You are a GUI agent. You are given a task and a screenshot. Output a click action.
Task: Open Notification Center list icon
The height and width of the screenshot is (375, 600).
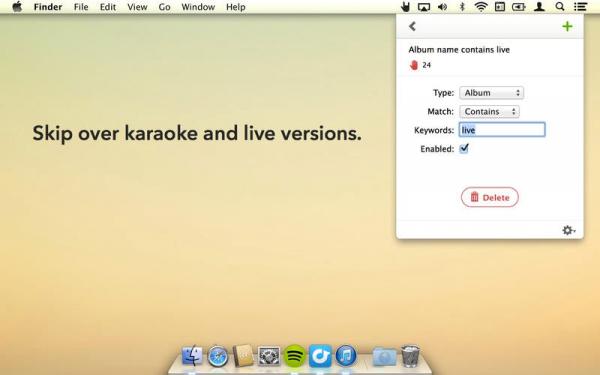580,7
